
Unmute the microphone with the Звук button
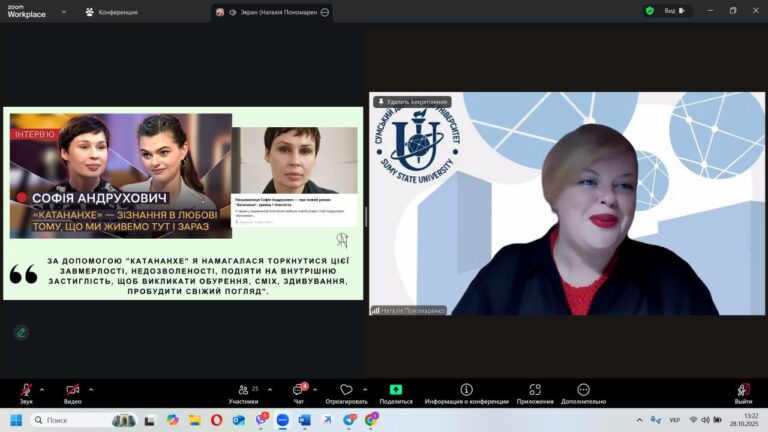(26, 391)
